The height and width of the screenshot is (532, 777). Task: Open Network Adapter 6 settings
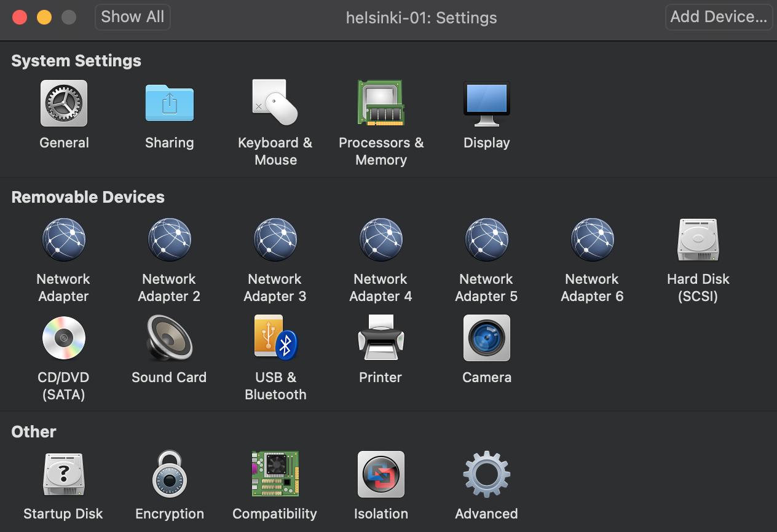click(593, 240)
